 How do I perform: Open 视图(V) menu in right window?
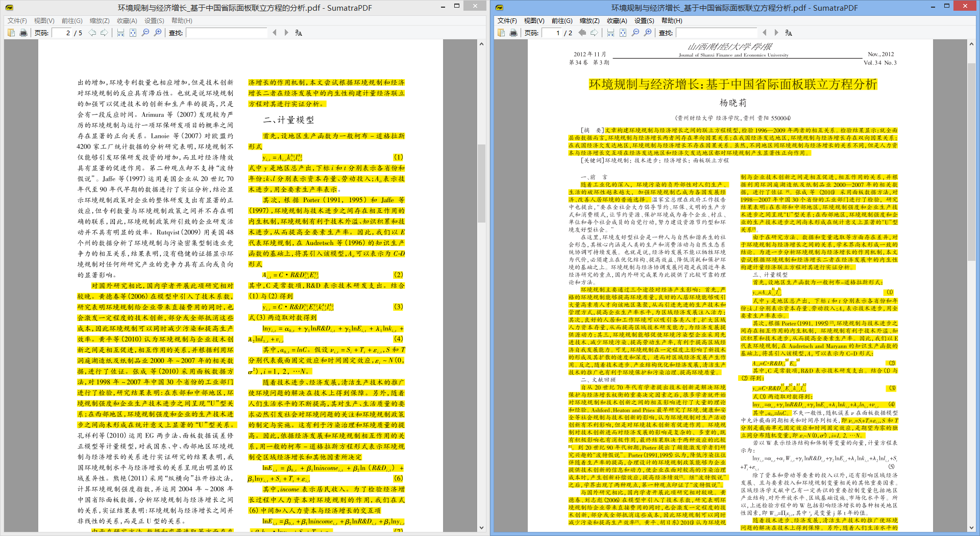[534, 20]
